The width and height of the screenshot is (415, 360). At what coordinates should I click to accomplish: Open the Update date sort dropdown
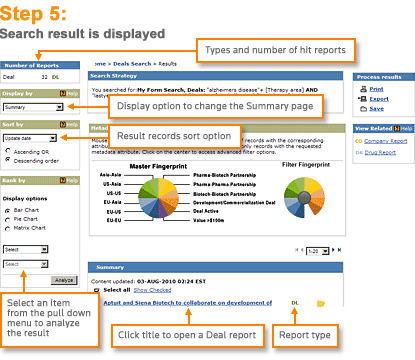tap(30, 138)
